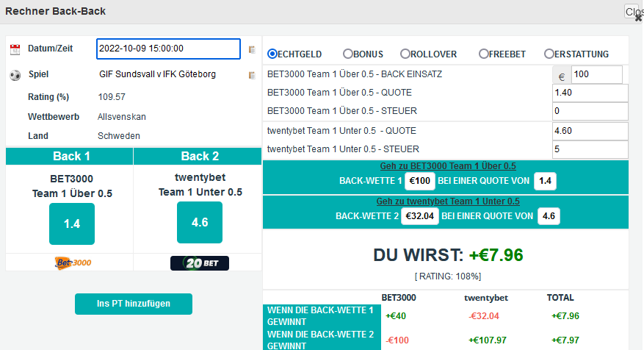Click the 1.4 quote box in Back-Wette 1
This screenshot has width=644, height=350.
(545, 181)
